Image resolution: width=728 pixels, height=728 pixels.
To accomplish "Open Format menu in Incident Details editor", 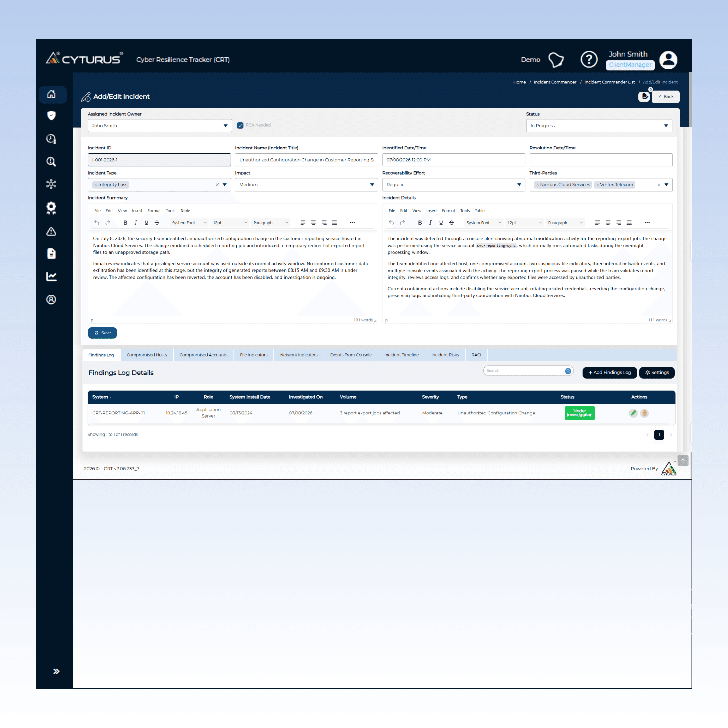I will click(x=448, y=211).
